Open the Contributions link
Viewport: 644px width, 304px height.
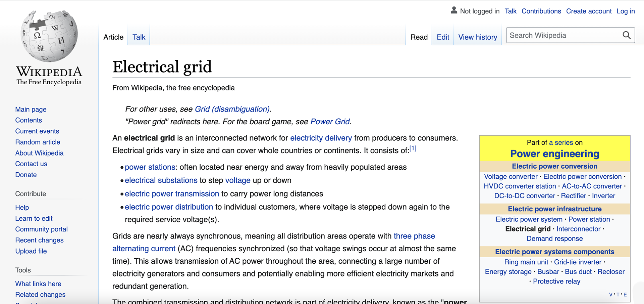541,11
